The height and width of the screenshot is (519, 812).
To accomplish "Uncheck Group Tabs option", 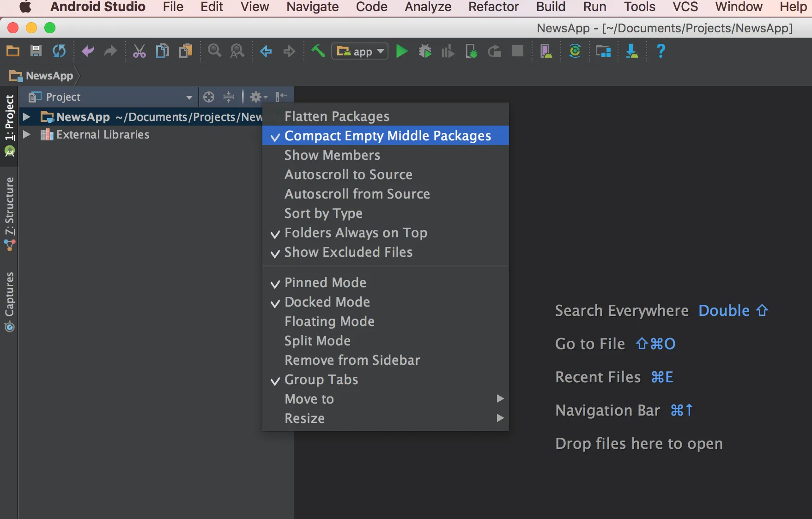I will click(385, 380).
